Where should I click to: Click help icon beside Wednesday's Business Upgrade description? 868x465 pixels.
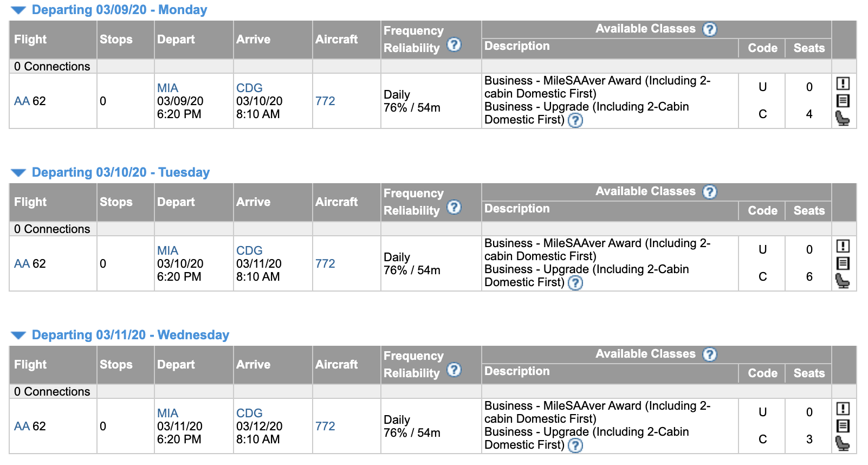tap(575, 445)
